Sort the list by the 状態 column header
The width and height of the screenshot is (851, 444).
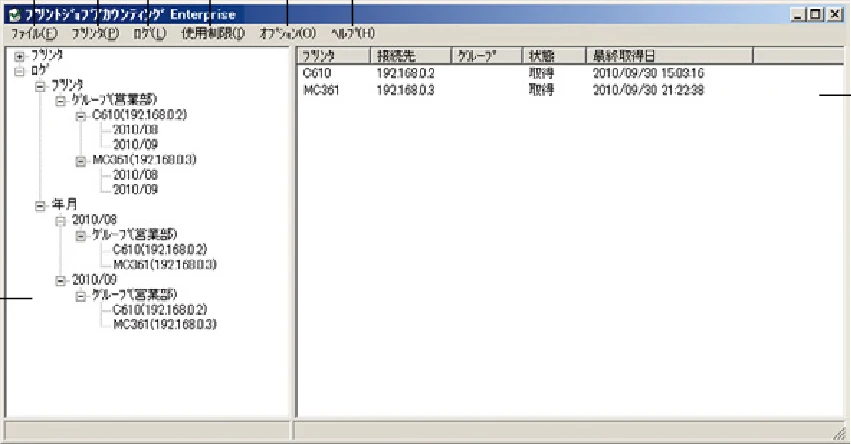tap(554, 55)
